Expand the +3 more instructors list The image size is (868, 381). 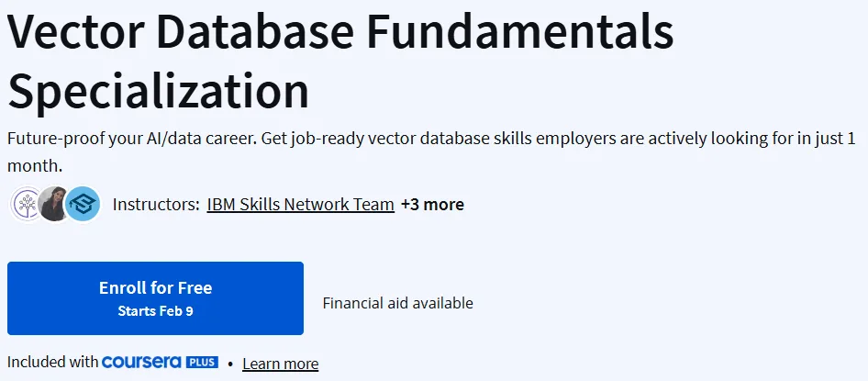click(x=432, y=205)
